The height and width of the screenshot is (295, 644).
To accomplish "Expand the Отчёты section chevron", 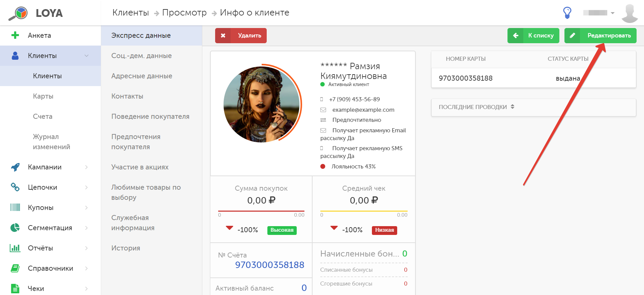I will (x=87, y=248).
